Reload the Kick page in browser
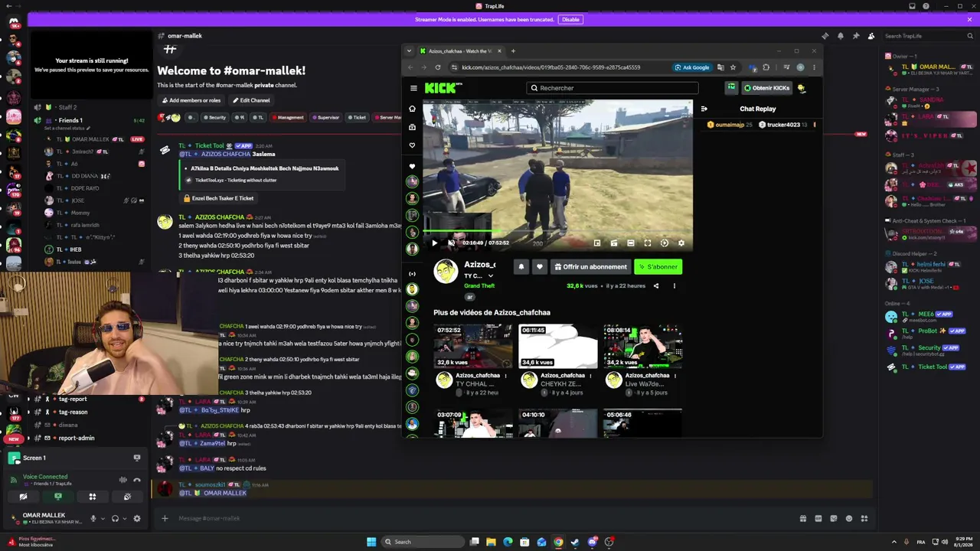The image size is (980, 551). pyautogui.click(x=438, y=67)
